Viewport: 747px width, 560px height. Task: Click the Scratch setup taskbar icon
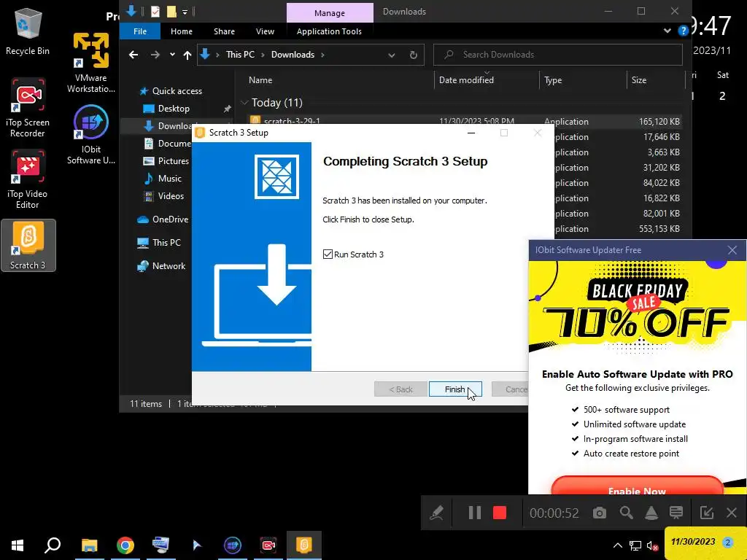pyautogui.click(x=304, y=545)
